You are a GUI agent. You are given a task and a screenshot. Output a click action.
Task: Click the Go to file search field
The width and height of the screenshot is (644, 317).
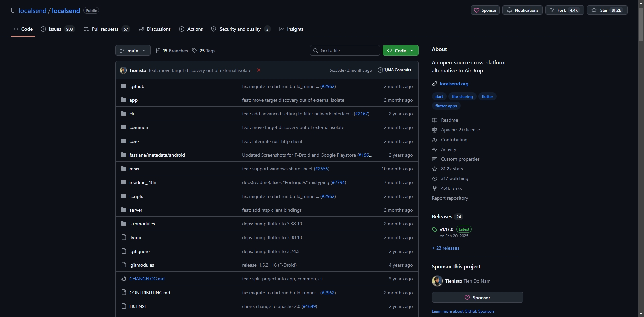345,50
